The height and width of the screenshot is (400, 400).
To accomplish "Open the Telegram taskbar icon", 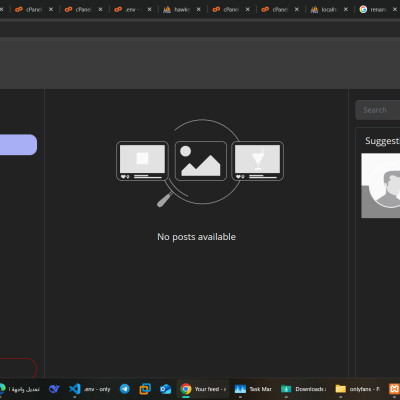I will point(125,389).
